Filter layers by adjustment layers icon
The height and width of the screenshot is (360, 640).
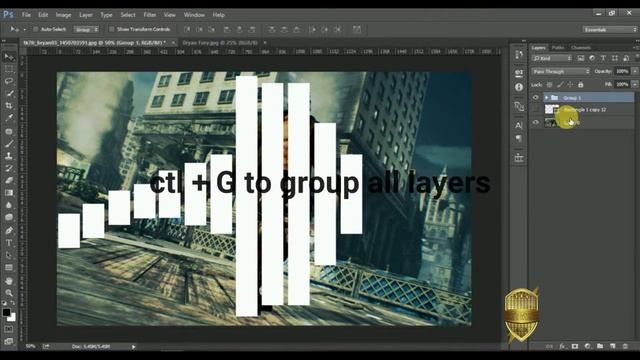(x=592, y=58)
